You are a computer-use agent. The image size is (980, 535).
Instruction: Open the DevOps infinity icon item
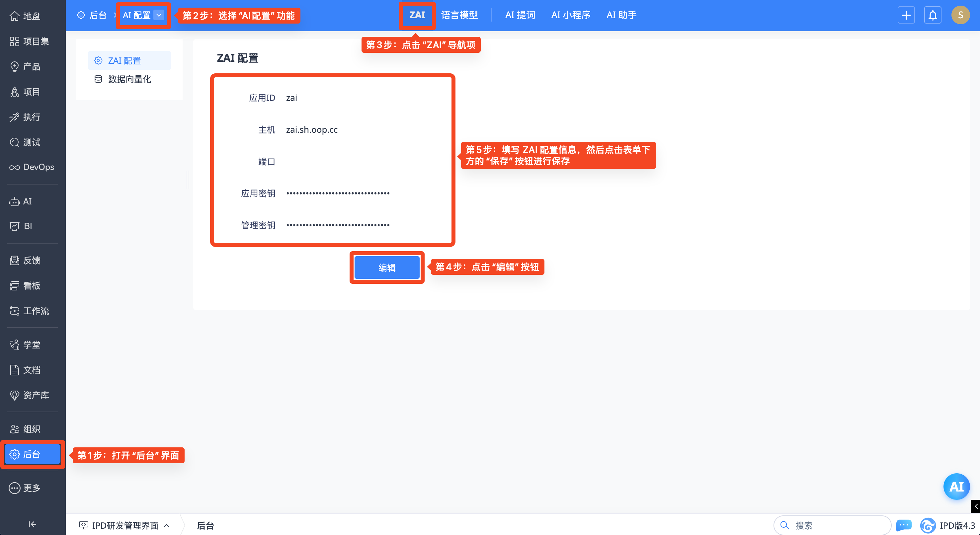pyautogui.click(x=15, y=167)
